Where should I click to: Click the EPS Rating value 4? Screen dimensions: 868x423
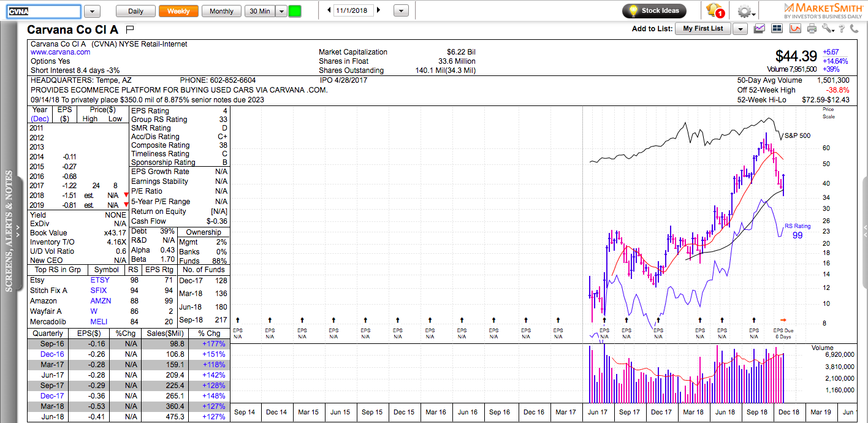pyautogui.click(x=225, y=111)
